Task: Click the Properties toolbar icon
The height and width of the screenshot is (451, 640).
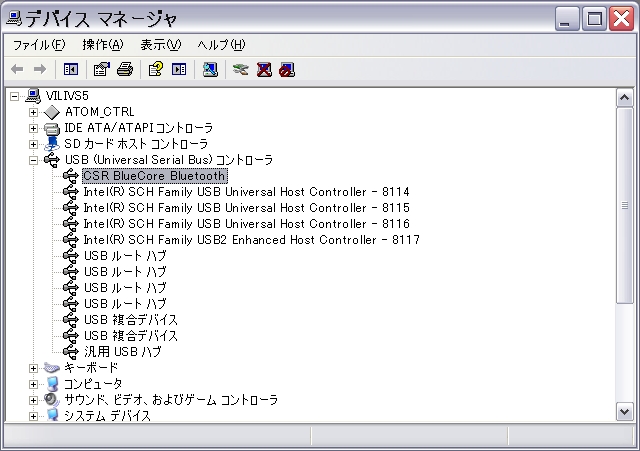Action: [x=101, y=69]
